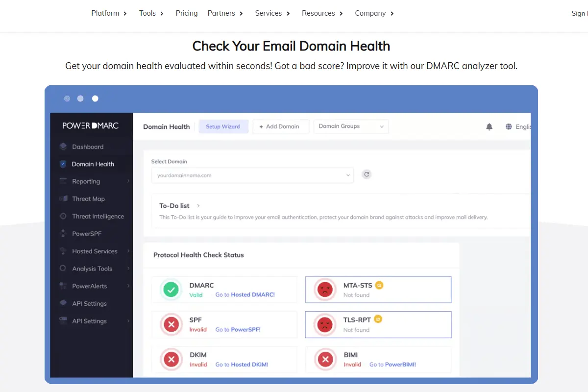Image resolution: width=588 pixels, height=392 pixels.
Task: Select Dashboard in sidebar
Action: point(88,147)
